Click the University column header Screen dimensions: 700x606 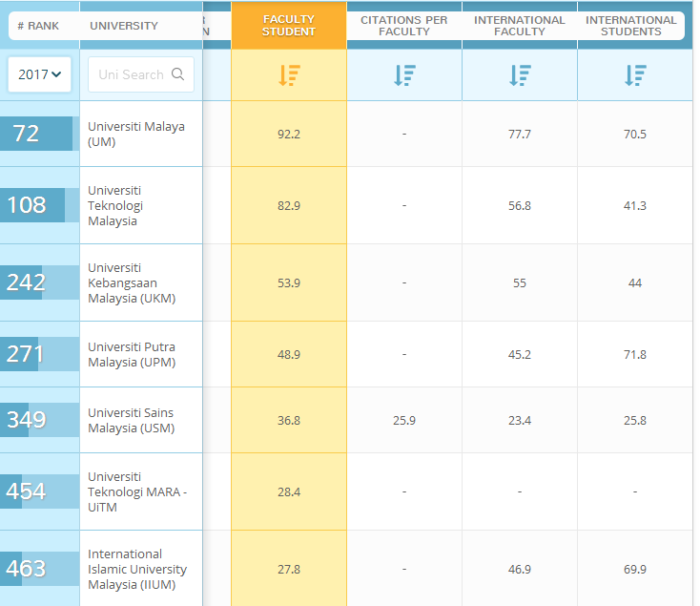(124, 26)
